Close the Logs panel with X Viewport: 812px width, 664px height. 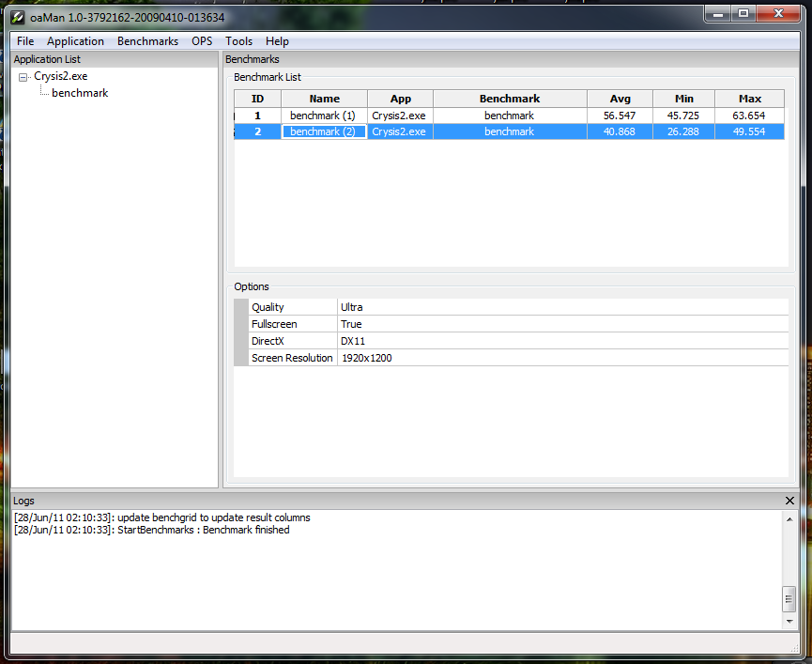pyautogui.click(x=789, y=501)
